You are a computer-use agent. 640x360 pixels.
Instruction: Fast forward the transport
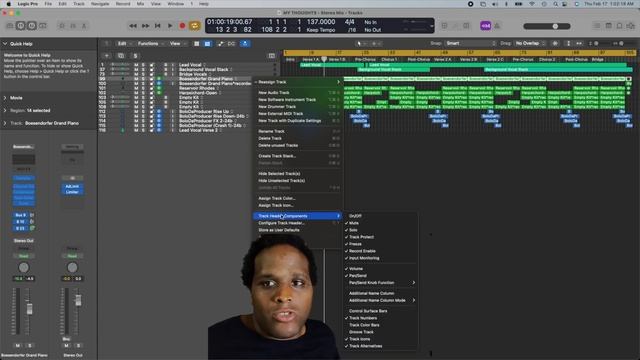click(145, 26)
